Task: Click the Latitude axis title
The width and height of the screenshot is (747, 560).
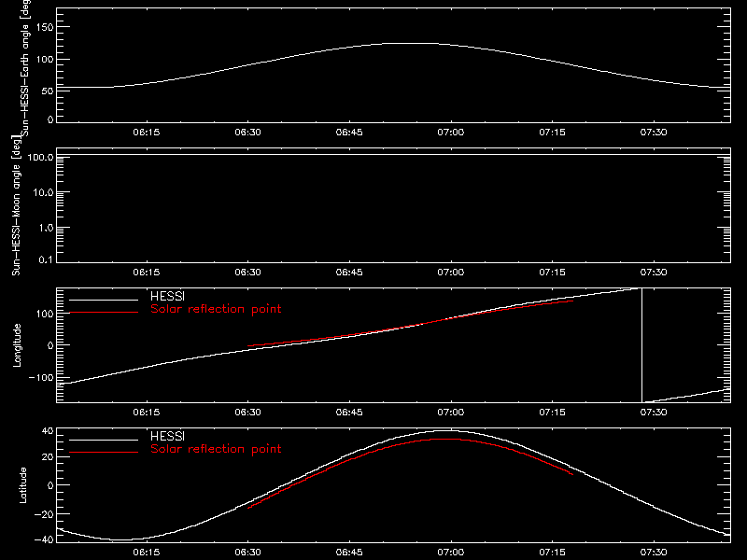Action: 22,485
